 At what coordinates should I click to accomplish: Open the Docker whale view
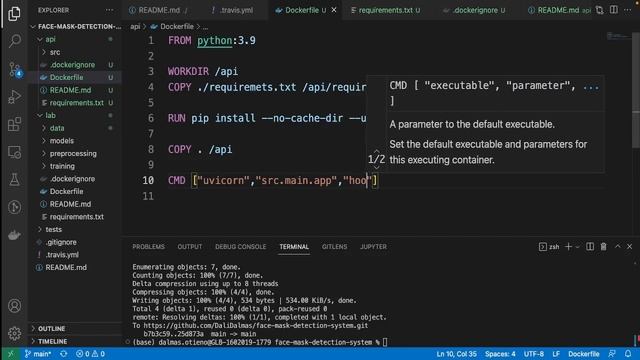[x=14, y=235]
